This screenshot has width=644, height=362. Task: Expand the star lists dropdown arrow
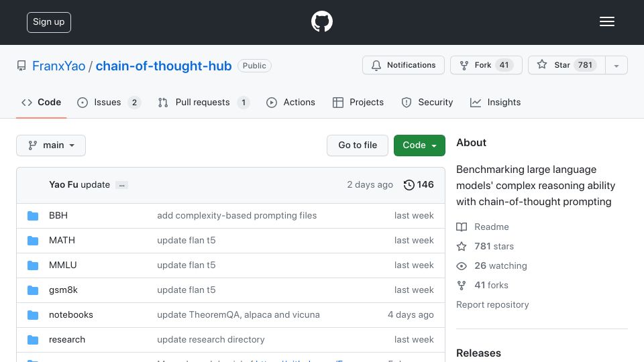point(616,66)
